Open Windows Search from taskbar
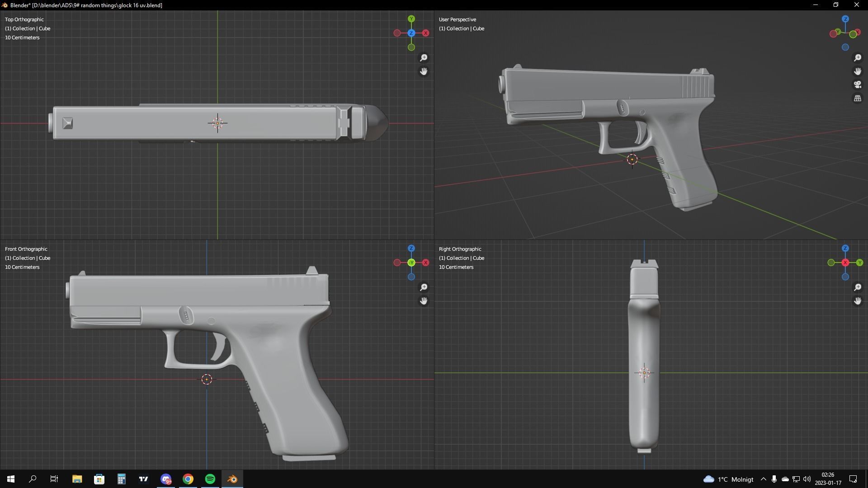868x488 pixels. coord(33,479)
